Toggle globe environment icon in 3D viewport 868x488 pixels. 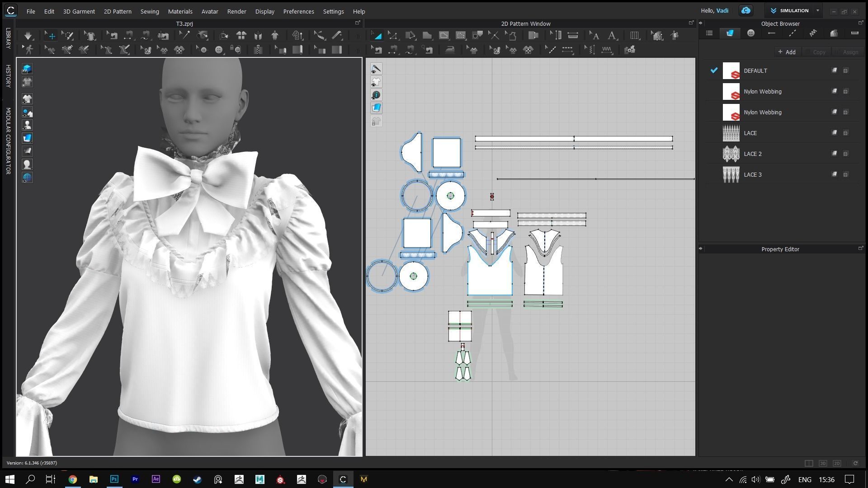(27, 178)
